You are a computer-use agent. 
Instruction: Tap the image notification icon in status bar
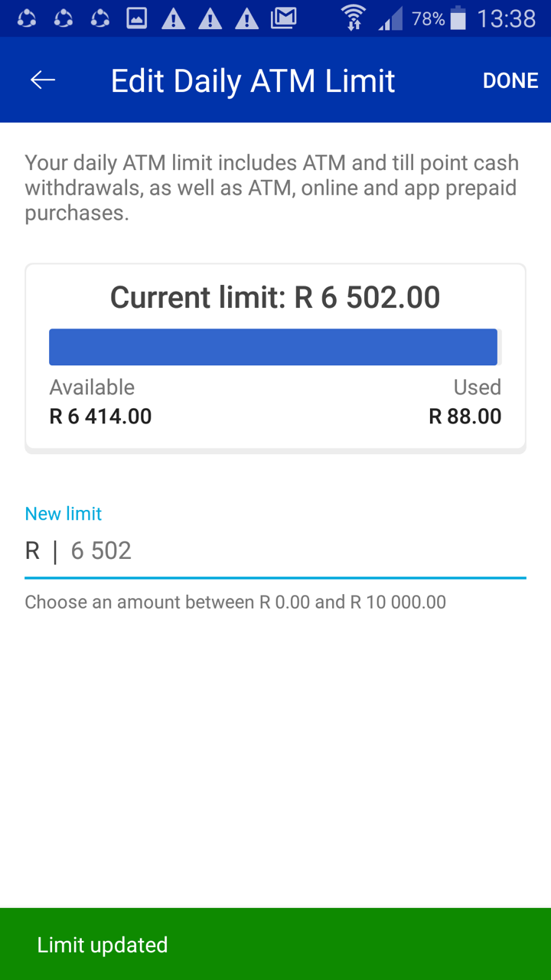point(137,18)
